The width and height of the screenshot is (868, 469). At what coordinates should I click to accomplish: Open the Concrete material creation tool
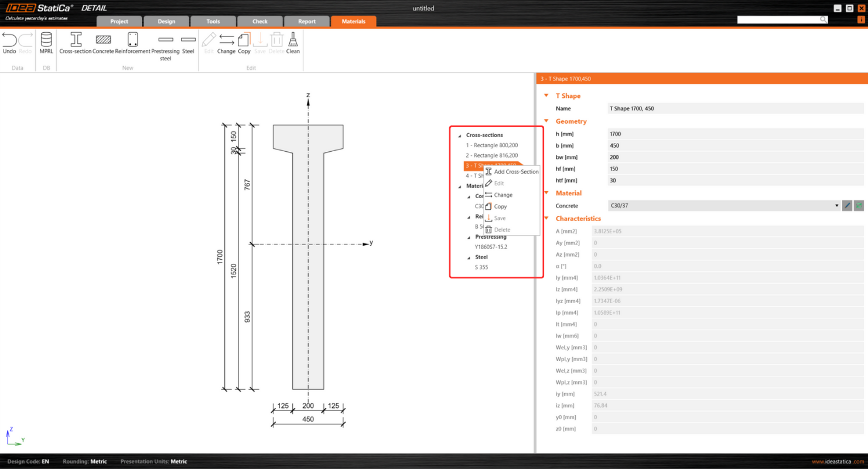click(x=104, y=42)
